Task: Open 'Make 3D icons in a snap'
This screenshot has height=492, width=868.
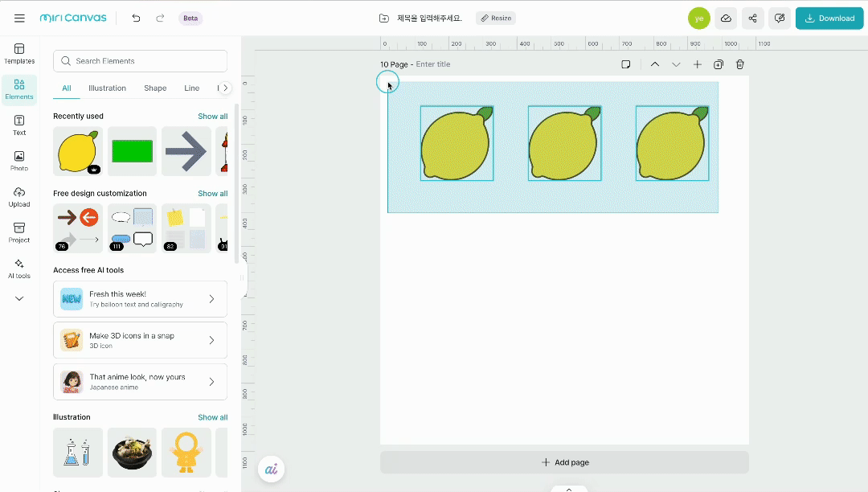Action: (140, 340)
